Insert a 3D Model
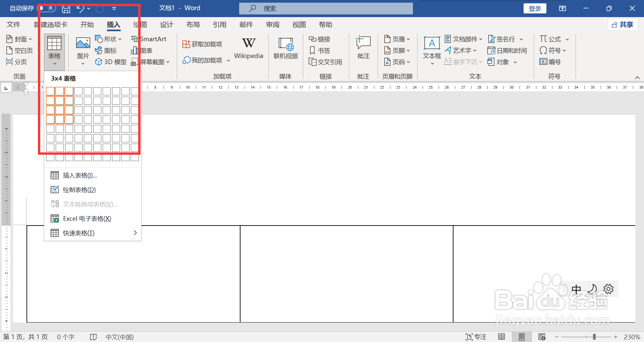 (x=111, y=62)
